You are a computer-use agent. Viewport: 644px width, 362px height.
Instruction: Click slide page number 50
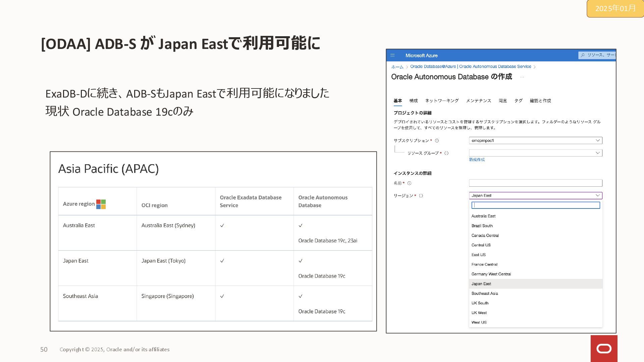[44, 350]
